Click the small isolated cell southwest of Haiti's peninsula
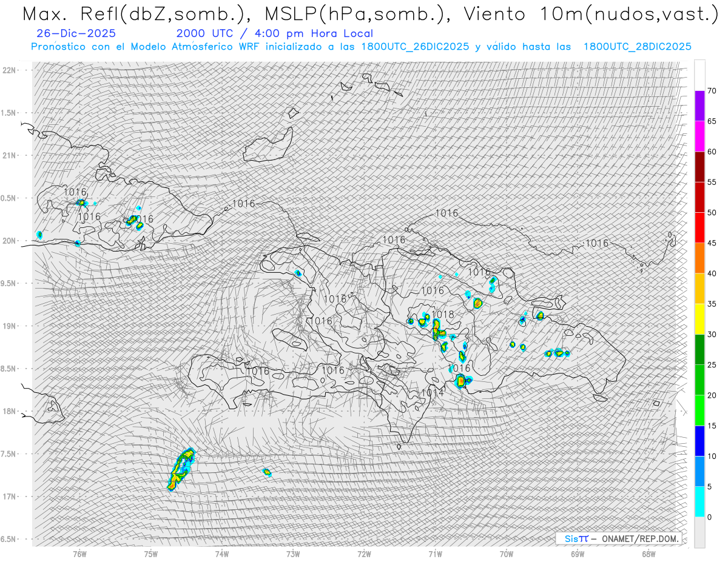The image size is (728, 562). 267,472
